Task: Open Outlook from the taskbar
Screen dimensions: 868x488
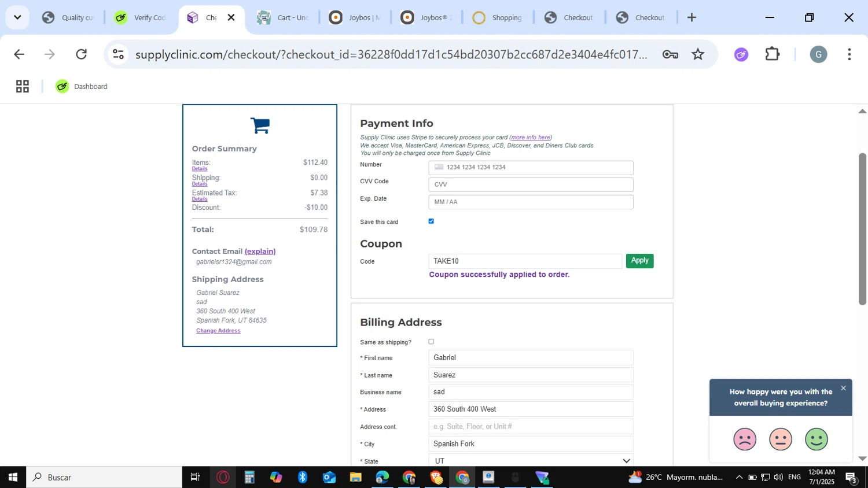Action: coord(329,477)
